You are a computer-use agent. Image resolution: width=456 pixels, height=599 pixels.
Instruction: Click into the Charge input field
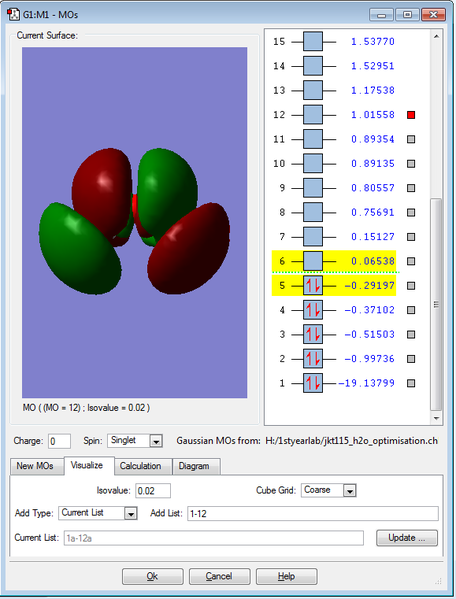(59, 441)
